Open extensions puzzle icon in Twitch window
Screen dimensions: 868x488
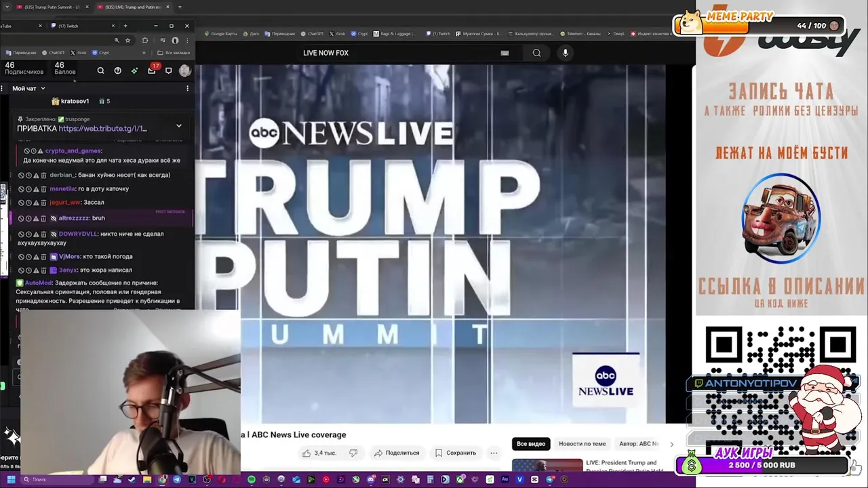pyautogui.click(x=144, y=40)
